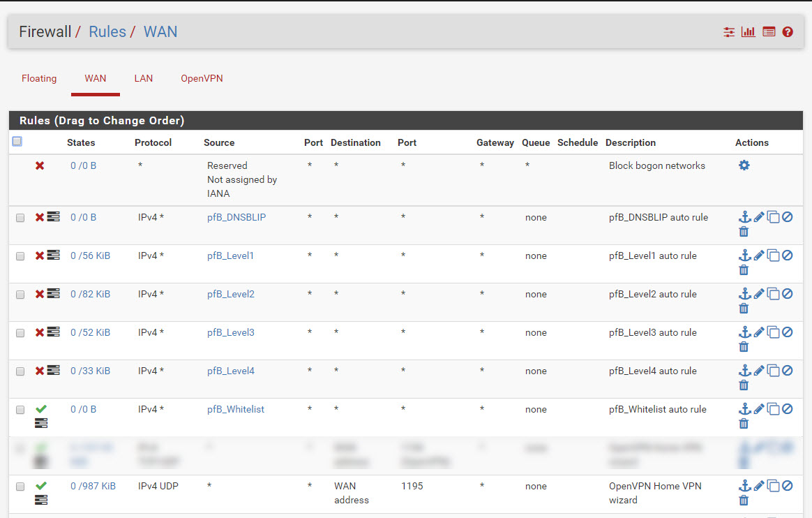Switch to the LAN tab
812x518 pixels.
pos(143,79)
